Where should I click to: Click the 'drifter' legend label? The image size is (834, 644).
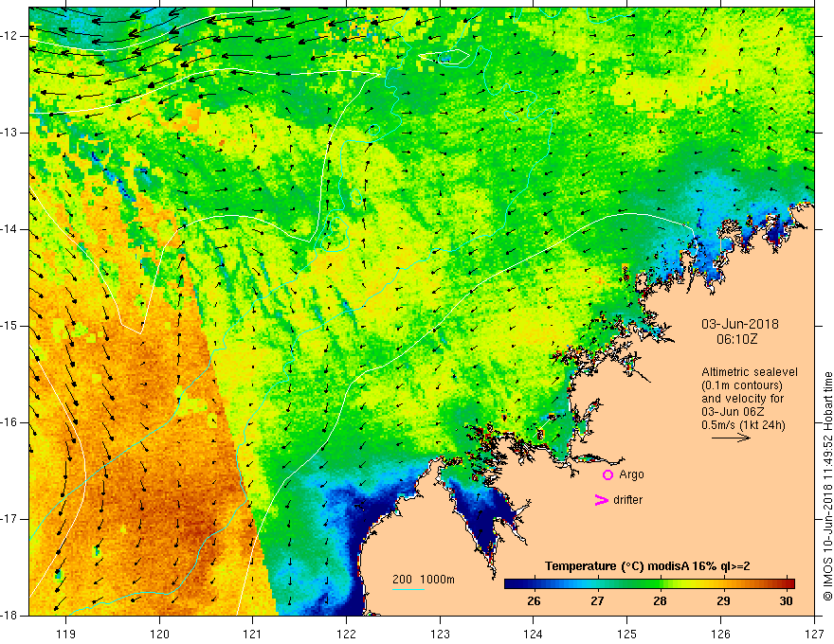(627, 500)
